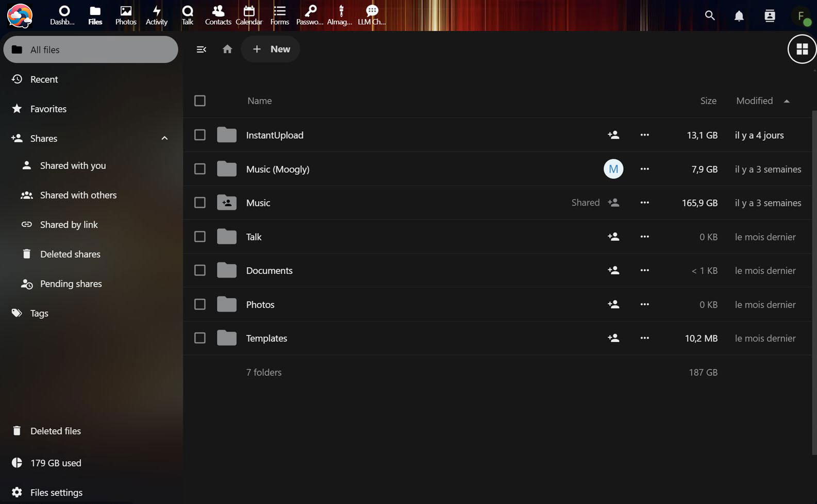Screen dimensions: 817x504
Task: Select the InstantUpload folder checkbox
Action: (x=200, y=135)
